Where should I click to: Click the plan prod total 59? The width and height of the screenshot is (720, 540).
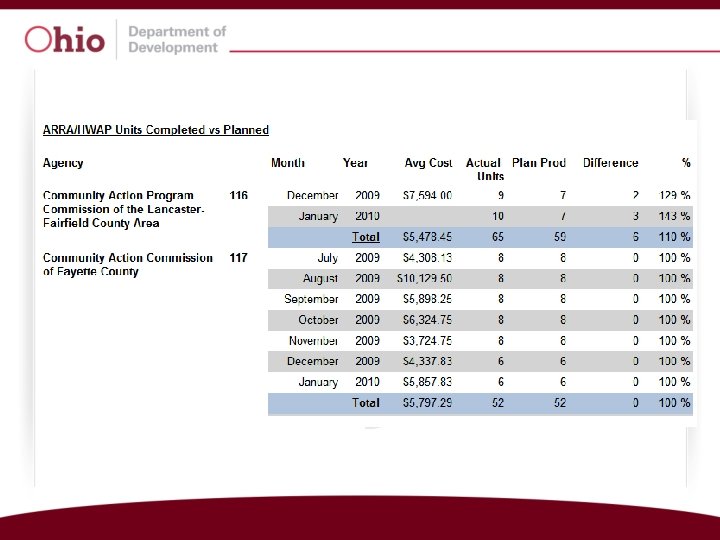(x=559, y=237)
